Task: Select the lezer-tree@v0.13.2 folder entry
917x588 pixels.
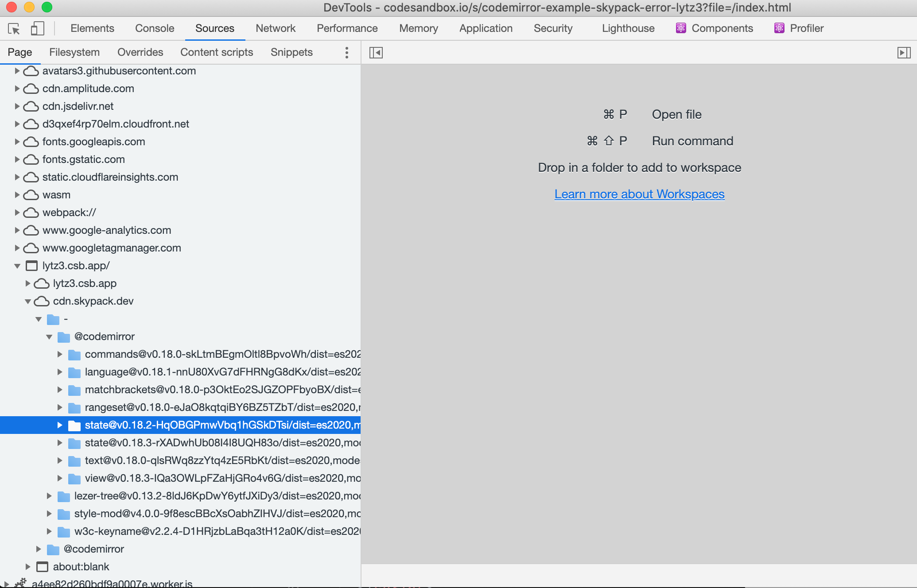Action: (217, 496)
